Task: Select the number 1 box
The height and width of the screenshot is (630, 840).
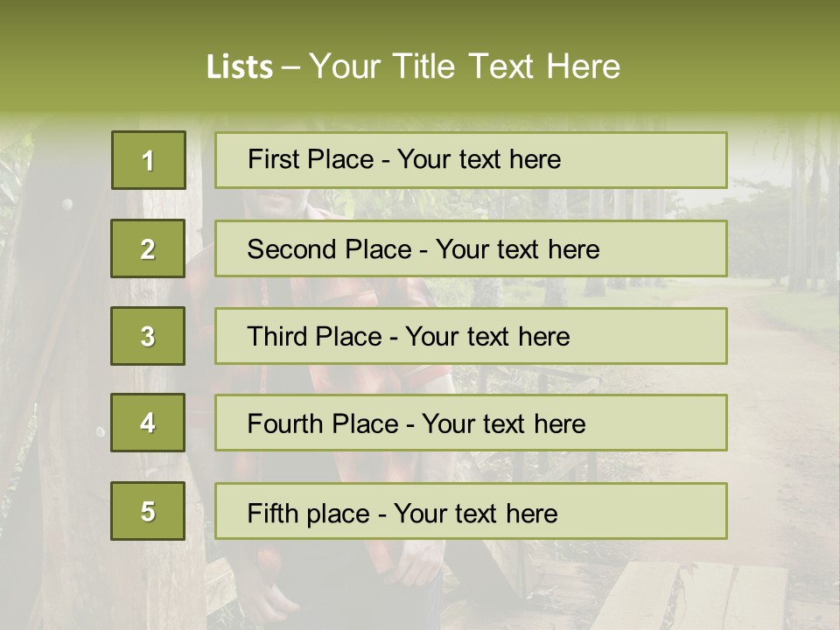Action: [149, 160]
